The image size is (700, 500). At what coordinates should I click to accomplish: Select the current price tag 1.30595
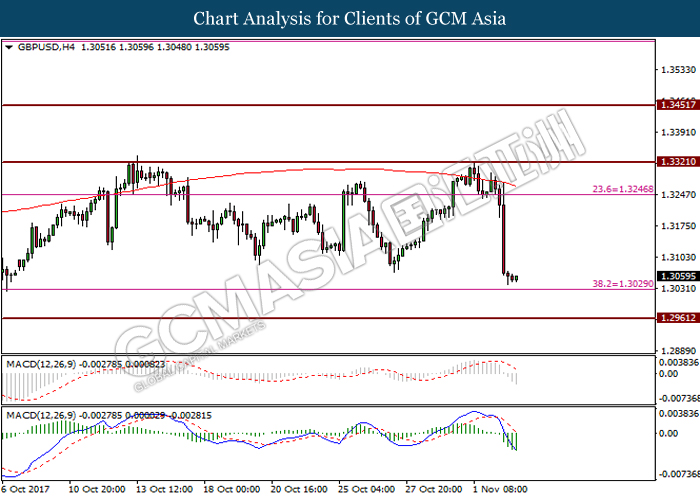(678, 276)
